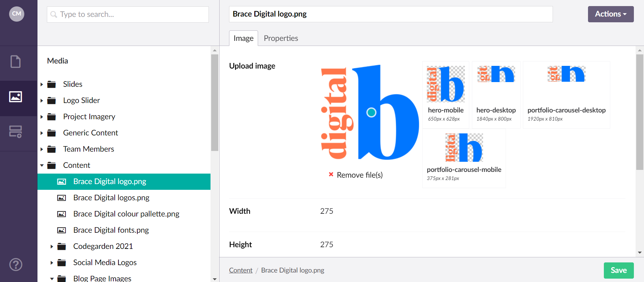Click image icon beside Brace Digital logos.png
644x282 pixels.
coord(62,198)
